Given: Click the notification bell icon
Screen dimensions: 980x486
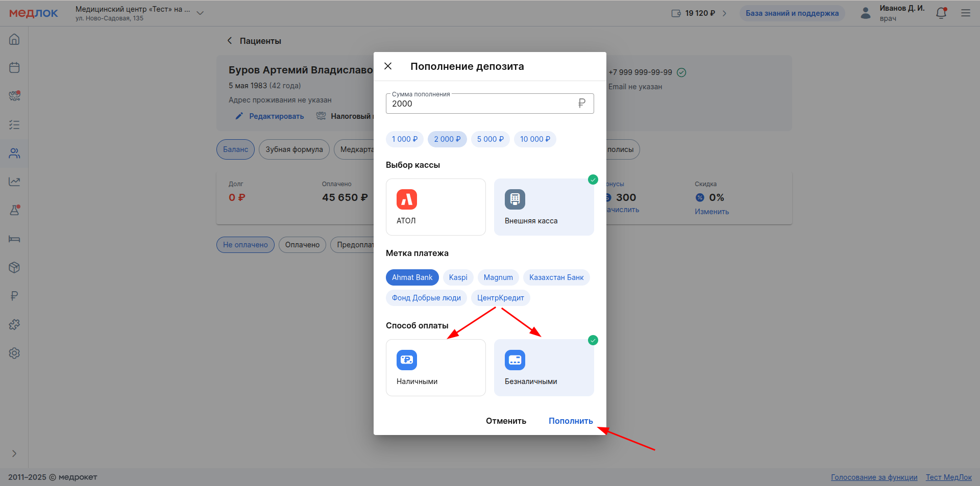Looking at the screenshot, I should pos(941,13).
